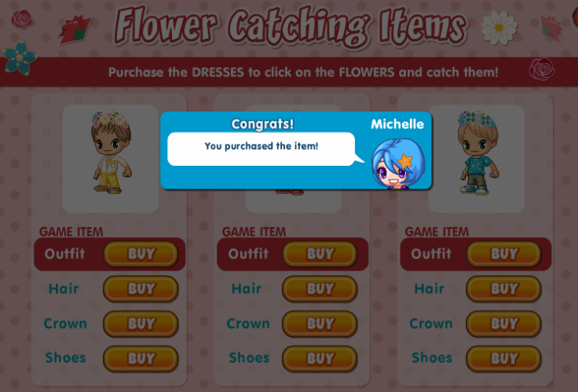Image resolution: width=578 pixels, height=392 pixels.
Task: Buy the Outfit for the teal-shirt character
Action: click(503, 254)
